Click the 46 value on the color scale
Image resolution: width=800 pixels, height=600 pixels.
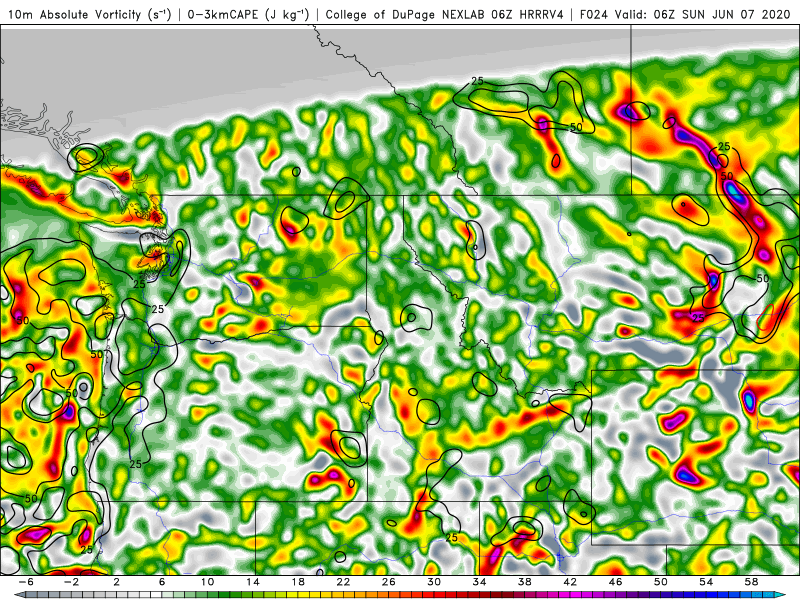tap(615, 582)
